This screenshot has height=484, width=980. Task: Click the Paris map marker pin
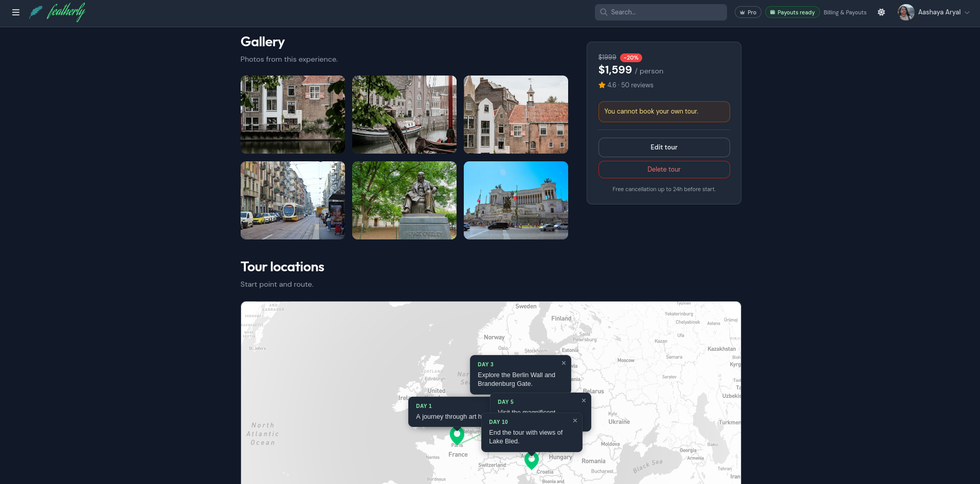pos(457,435)
